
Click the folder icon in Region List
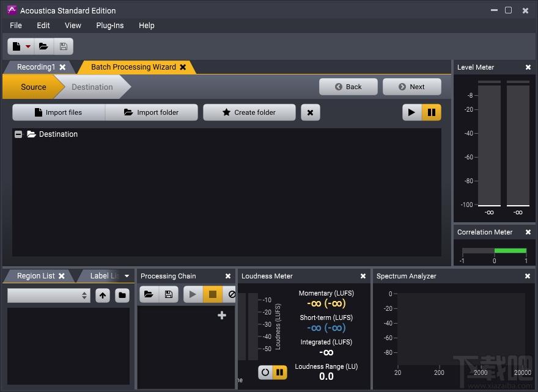click(122, 296)
